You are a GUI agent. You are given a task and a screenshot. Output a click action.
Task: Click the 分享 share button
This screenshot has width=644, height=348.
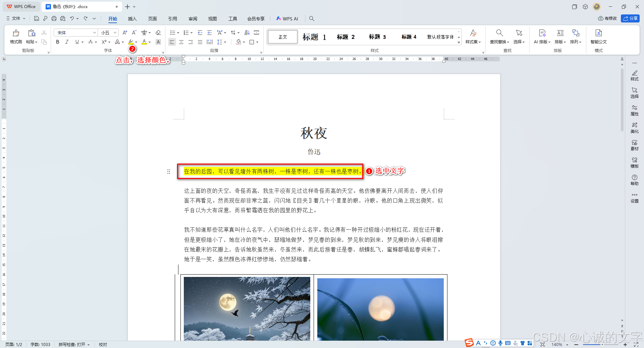(631, 18)
